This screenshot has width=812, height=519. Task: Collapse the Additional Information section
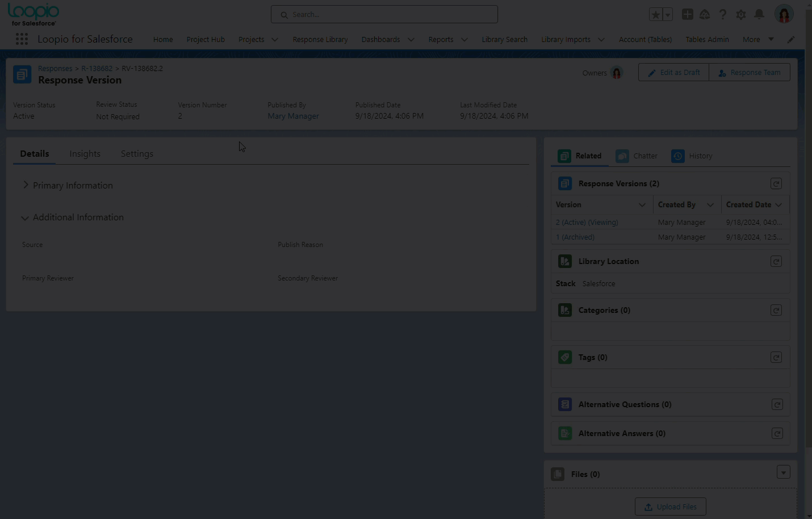pyautogui.click(x=25, y=217)
